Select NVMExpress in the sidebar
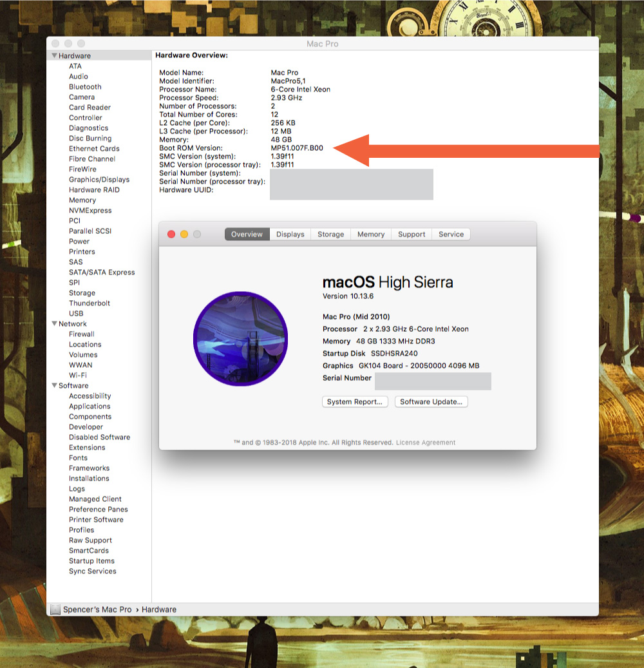This screenshot has height=668, width=644. pyautogui.click(x=90, y=211)
